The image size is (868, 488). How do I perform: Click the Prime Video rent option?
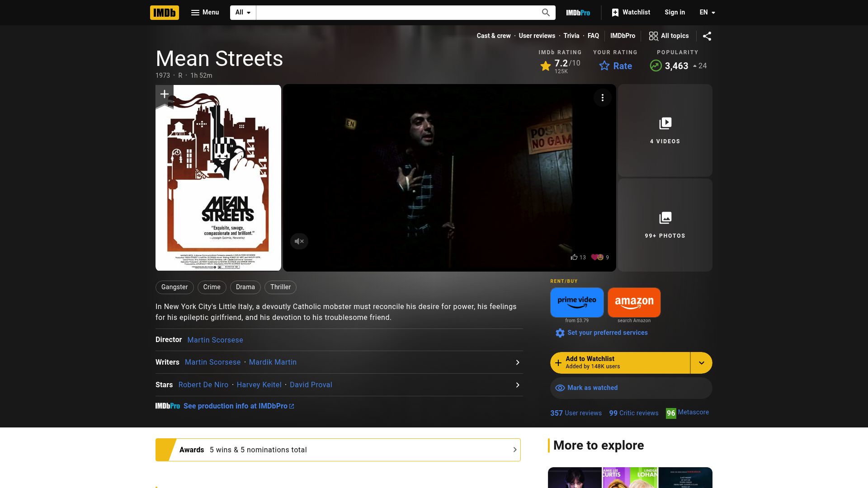click(x=577, y=302)
